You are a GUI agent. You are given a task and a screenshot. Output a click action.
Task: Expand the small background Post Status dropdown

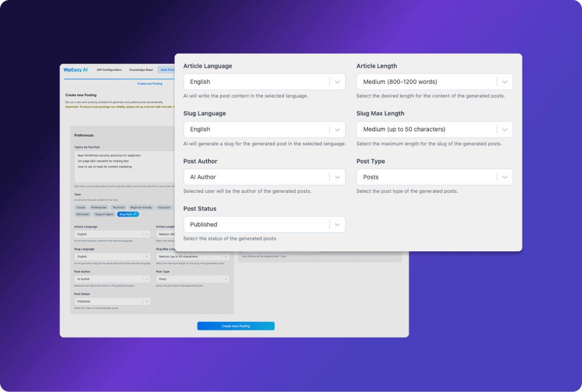(x=112, y=301)
